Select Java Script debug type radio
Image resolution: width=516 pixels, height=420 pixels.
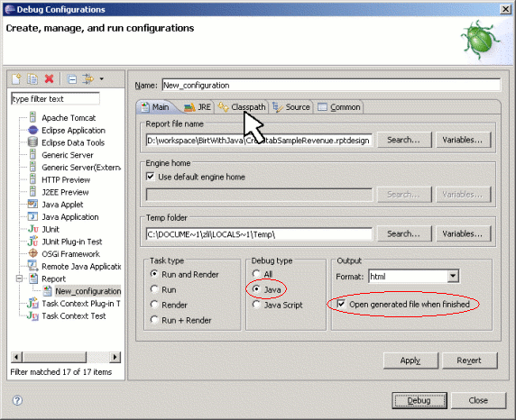(x=256, y=305)
